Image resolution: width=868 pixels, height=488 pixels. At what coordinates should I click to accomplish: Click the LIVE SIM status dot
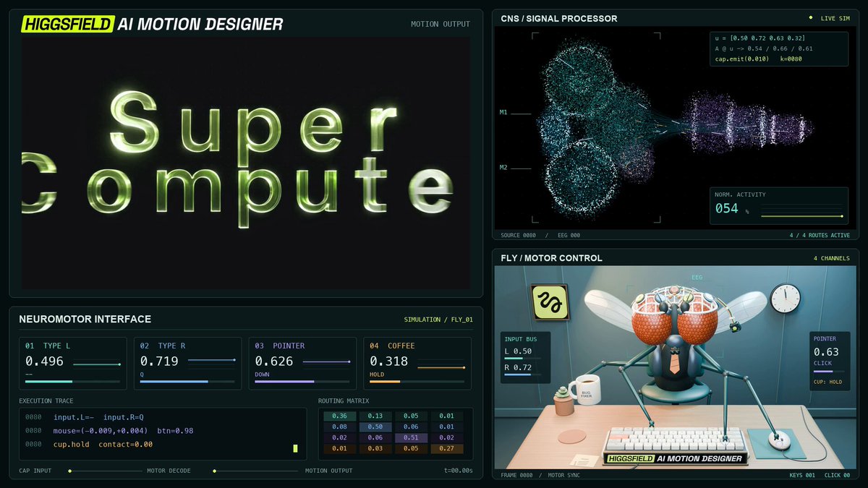tap(810, 18)
